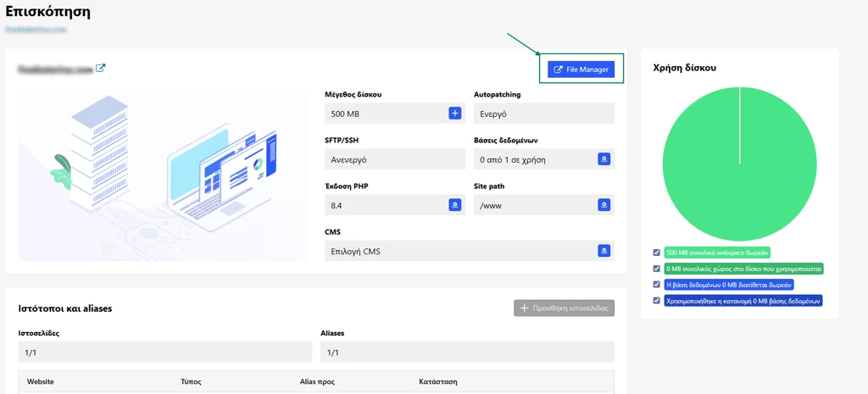Toggle the Χρησιμοποιήθηκε η κατανομή checkbox
The height and width of the screenshot is (394, 868).
point(657,301)
